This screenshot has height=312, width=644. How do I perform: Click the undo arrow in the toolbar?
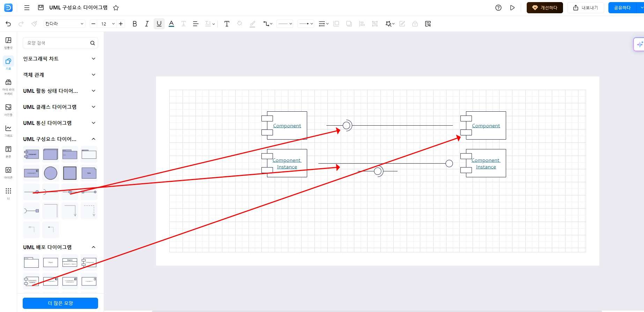click(x=8, y=24)
